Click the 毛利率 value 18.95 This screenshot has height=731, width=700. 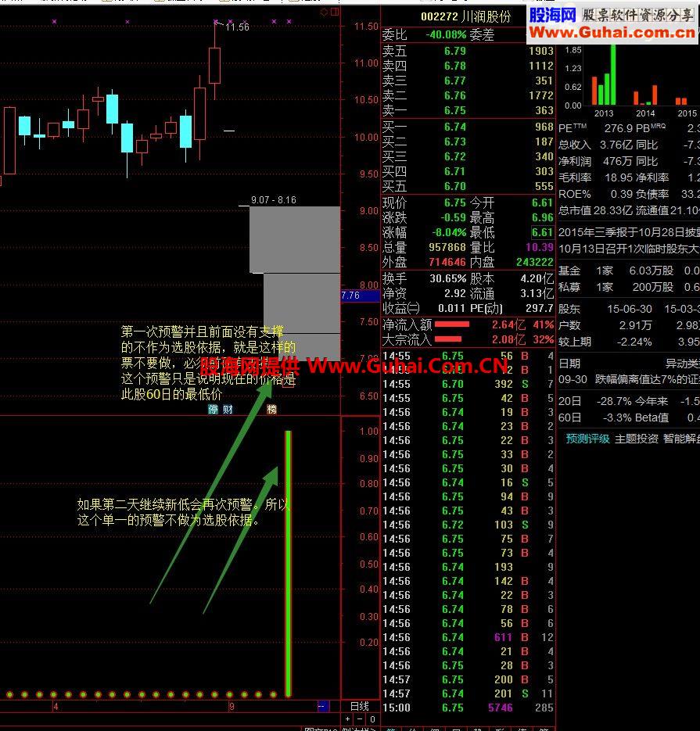point(619,177)
